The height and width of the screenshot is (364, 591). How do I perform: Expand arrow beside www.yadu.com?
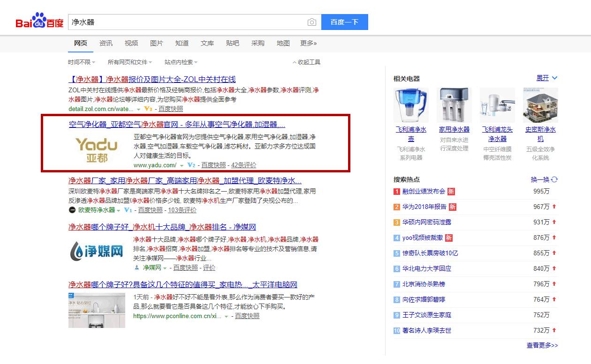coord(182,165)
